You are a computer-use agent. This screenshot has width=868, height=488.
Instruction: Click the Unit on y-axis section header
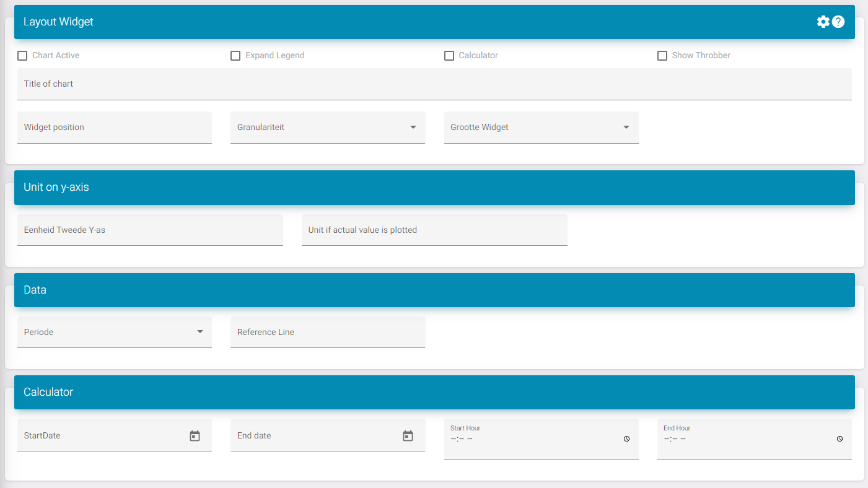434,188
